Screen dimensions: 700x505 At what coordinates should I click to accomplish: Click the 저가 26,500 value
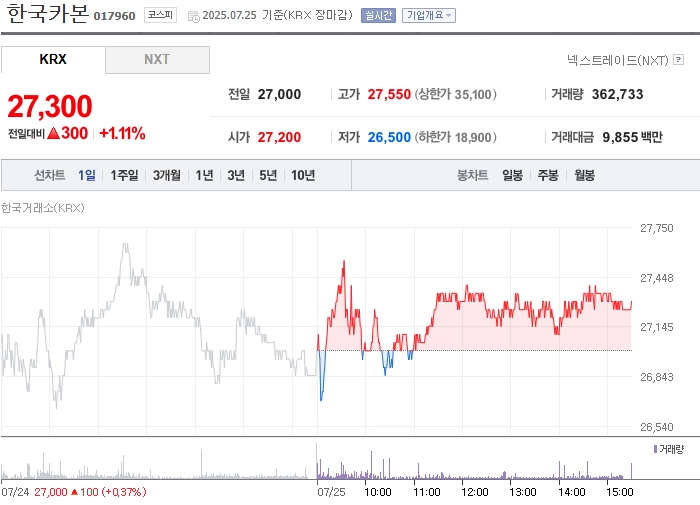tap(389, 137)
